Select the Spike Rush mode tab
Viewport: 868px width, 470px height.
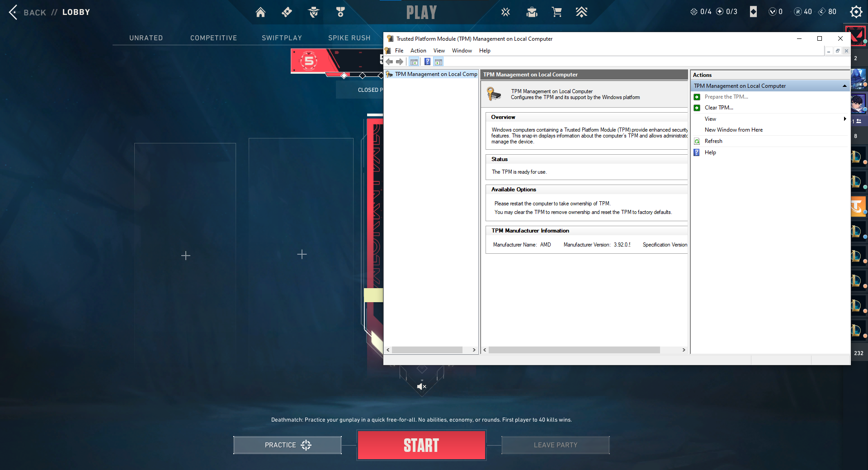[x=349, y=38]
